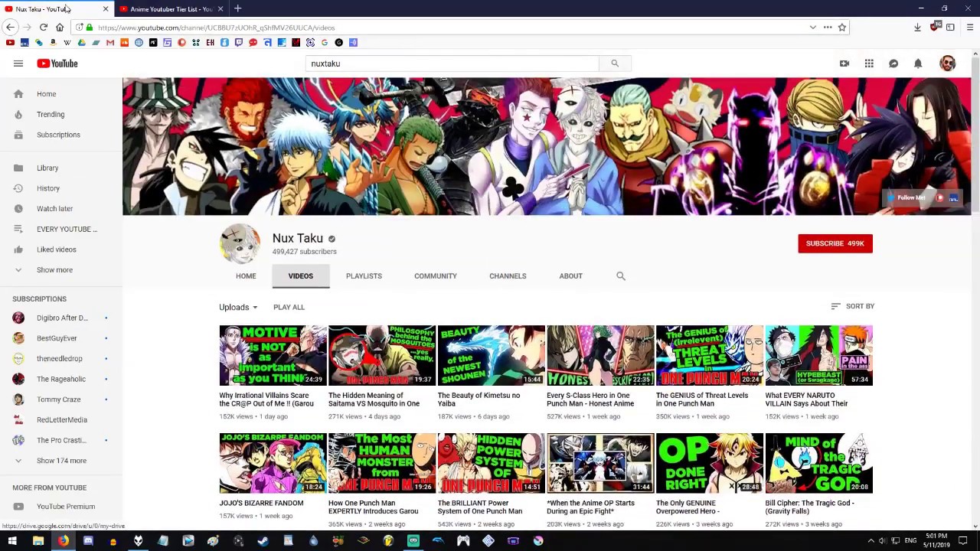Image resolution: width=980 pixels, height=551 pixels.
Task: Expand Show 174 more subscriptions
Action: point(61,461)
